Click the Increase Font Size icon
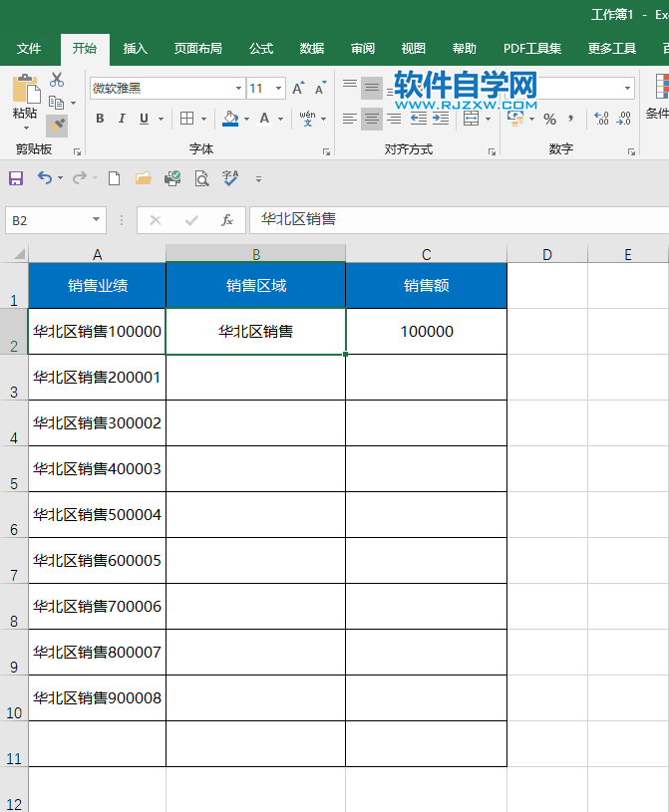 [299, 89]
